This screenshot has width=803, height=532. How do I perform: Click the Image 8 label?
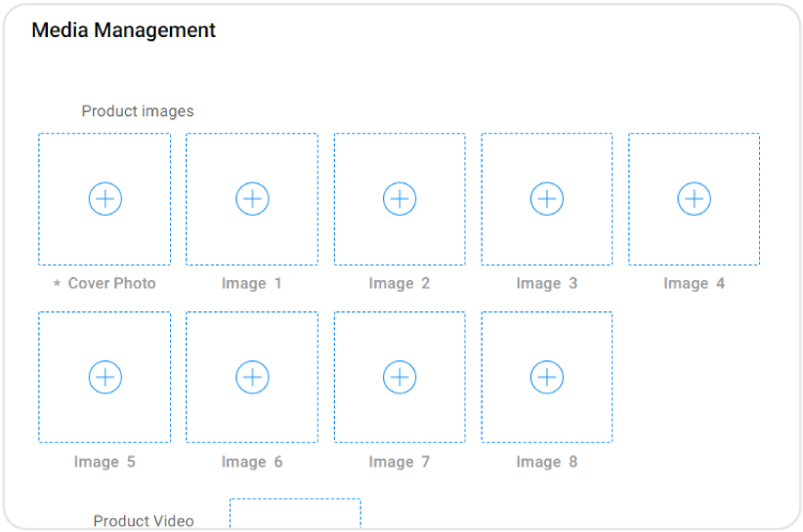[x=546, y=462]
